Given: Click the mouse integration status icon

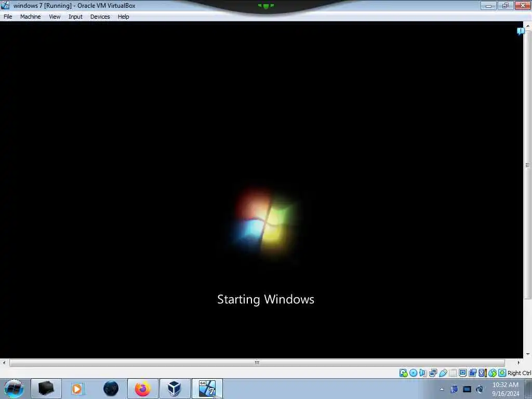Looking at the screenshot, I should pyautogui.click(x=493, y=373).
